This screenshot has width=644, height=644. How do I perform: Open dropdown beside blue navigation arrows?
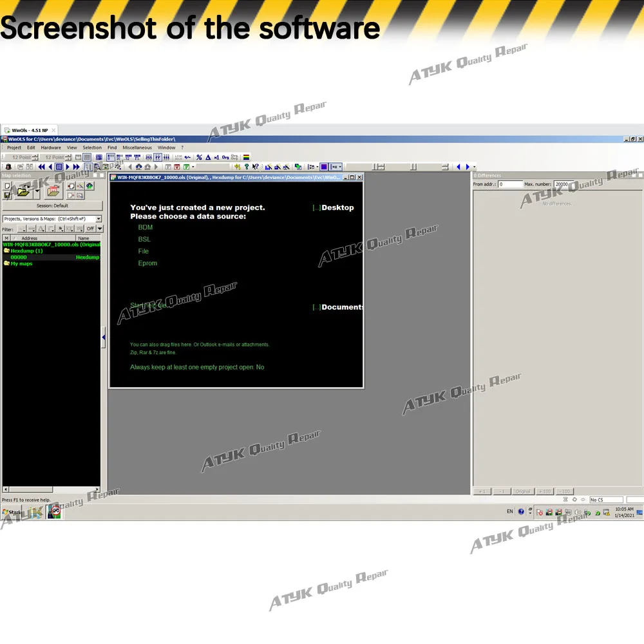coord(475,167)
